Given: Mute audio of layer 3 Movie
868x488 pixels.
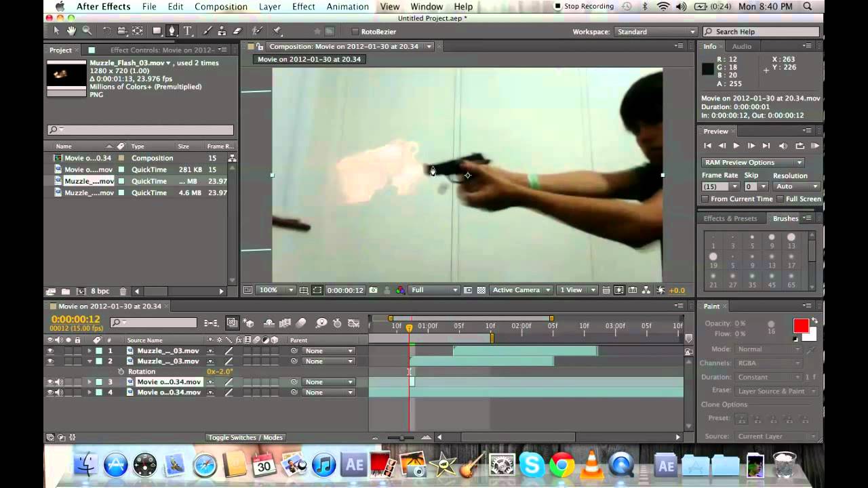Looking at the screenshot, I should 59,382.
